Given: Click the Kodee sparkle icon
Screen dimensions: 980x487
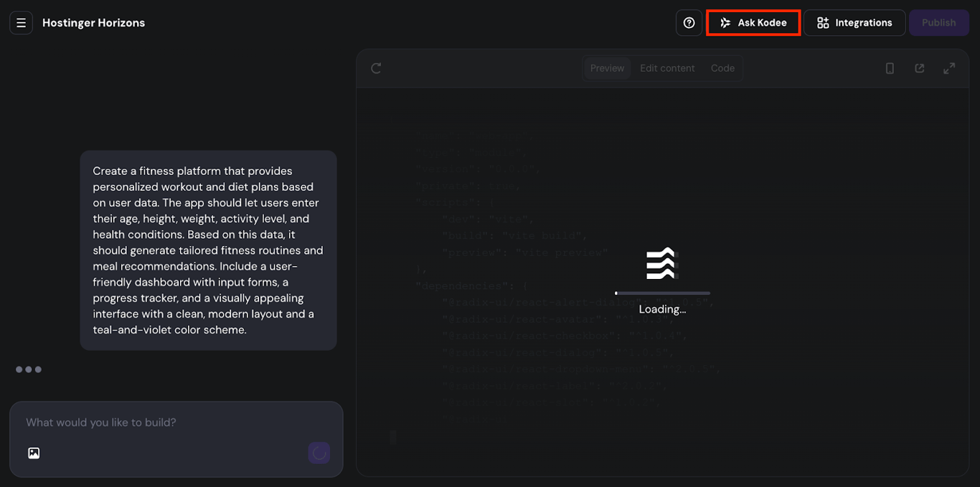Looking at the screenshot, I should (x=726, y=22).
